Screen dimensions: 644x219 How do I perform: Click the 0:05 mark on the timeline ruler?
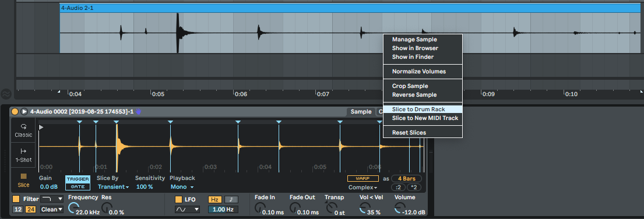(x=158, y=94)
